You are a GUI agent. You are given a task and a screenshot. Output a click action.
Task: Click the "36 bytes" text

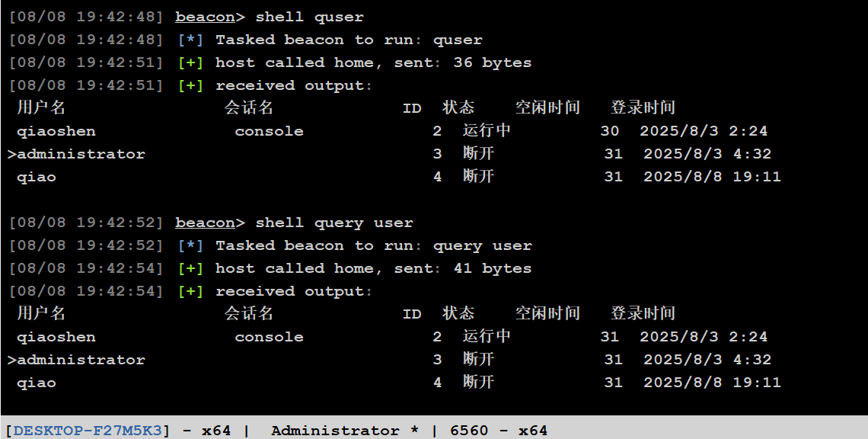pyautogui.click(x=493, y=62)
